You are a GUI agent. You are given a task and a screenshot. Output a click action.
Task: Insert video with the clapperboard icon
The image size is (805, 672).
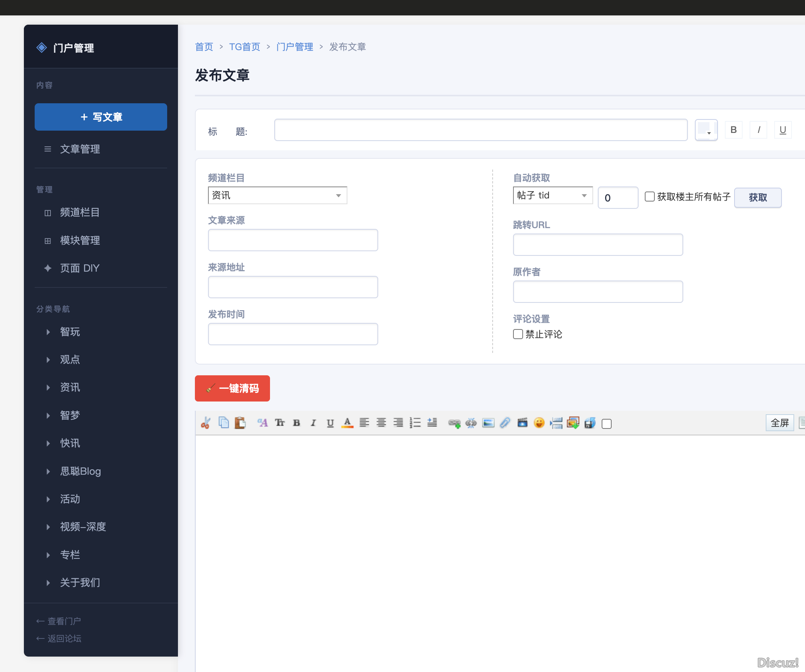(522, 423)
